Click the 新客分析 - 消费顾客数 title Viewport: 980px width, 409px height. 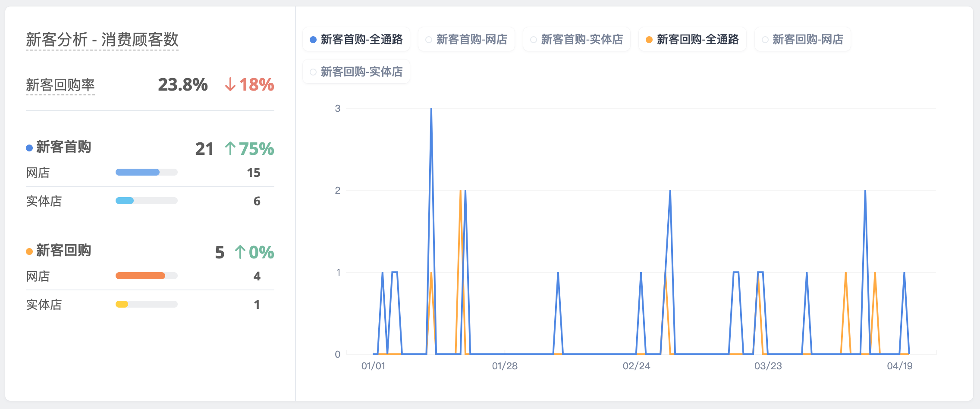(x=102, y=39)
